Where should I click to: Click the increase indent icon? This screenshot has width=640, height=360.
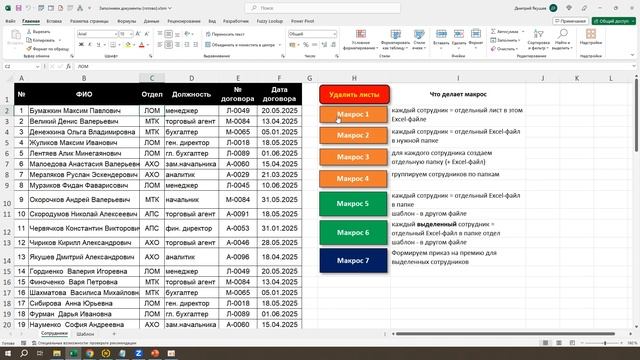coord(196,44)
